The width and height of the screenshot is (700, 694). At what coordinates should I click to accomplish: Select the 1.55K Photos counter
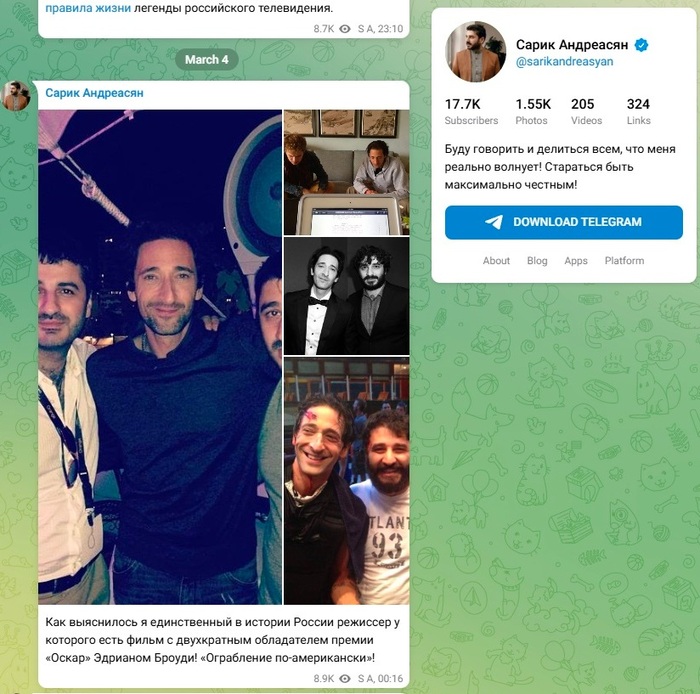tap(533, 112)
